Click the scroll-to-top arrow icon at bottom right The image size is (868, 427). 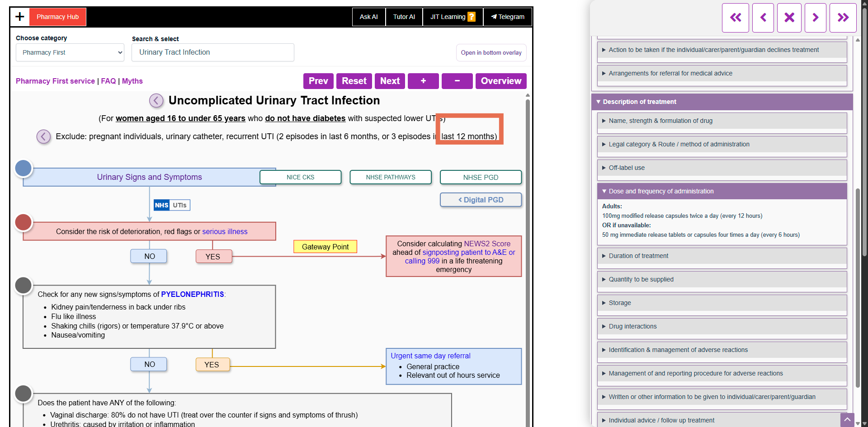coord(847,420)
